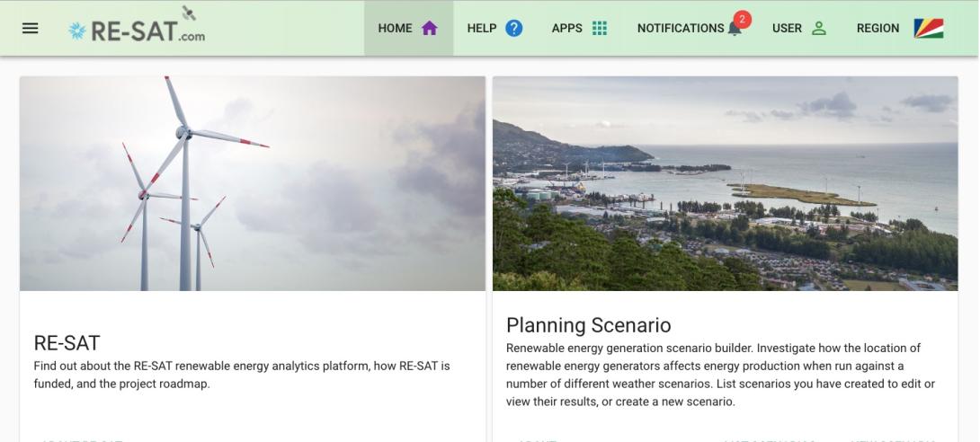The width and height of the screenshot is (980, 442).
Task: Click the user profile icon
Action: point(819,28)
